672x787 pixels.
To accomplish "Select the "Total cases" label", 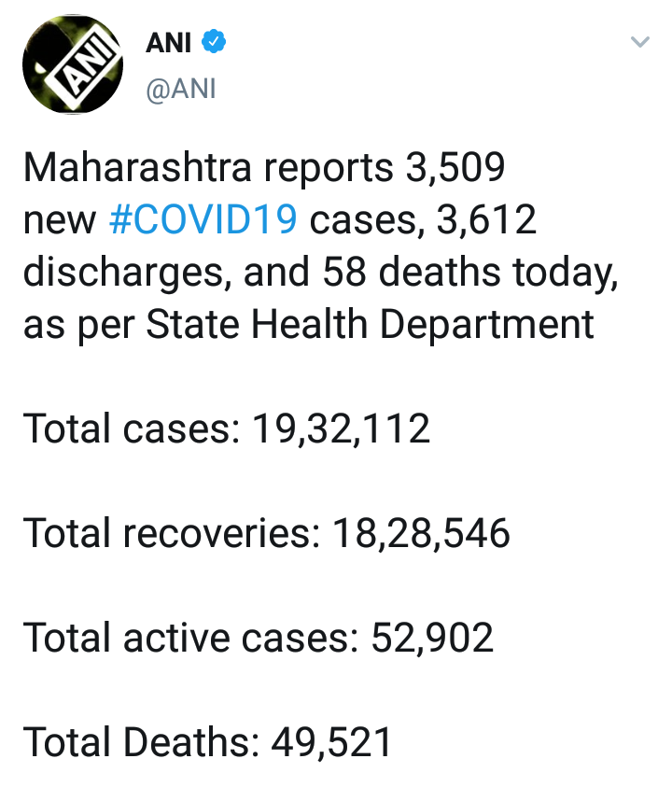I will (x=127, y=429).
